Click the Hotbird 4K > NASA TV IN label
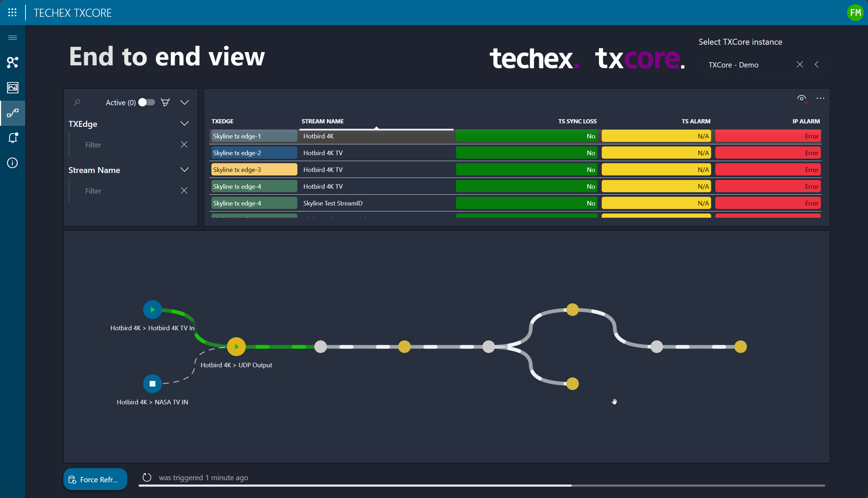The width and height of the screenshot is (868, 498). point(152,402)
